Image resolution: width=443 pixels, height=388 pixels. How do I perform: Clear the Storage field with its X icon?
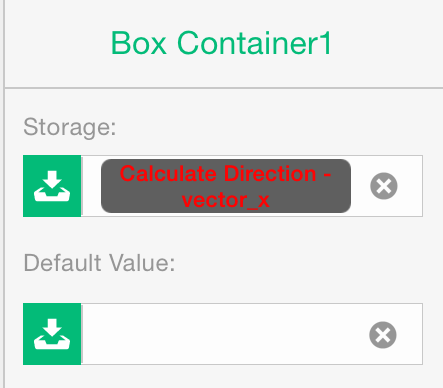(x=384, y=186)
